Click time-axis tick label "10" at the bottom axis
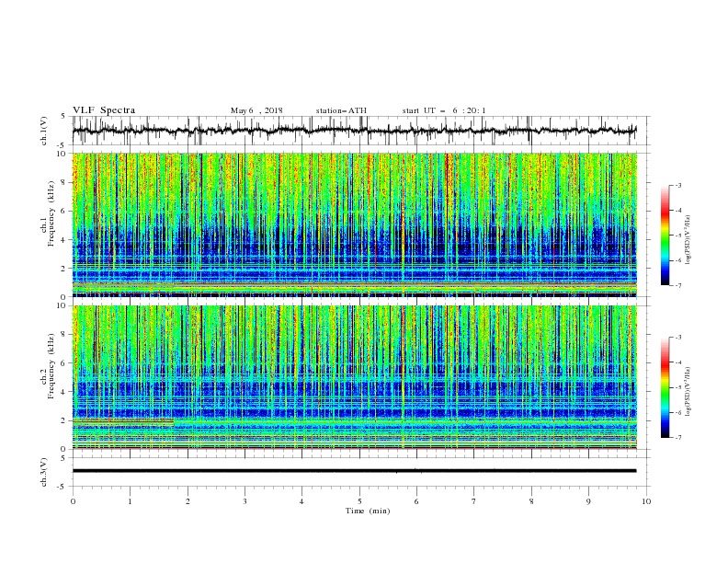The height and width of the screenshot is (563, 728). (x=646, y=501)
